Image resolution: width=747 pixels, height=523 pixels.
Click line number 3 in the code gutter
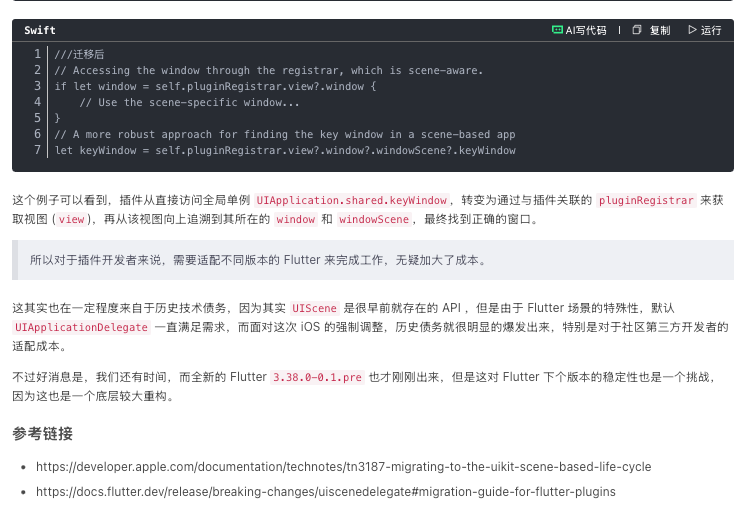[38, 86]
